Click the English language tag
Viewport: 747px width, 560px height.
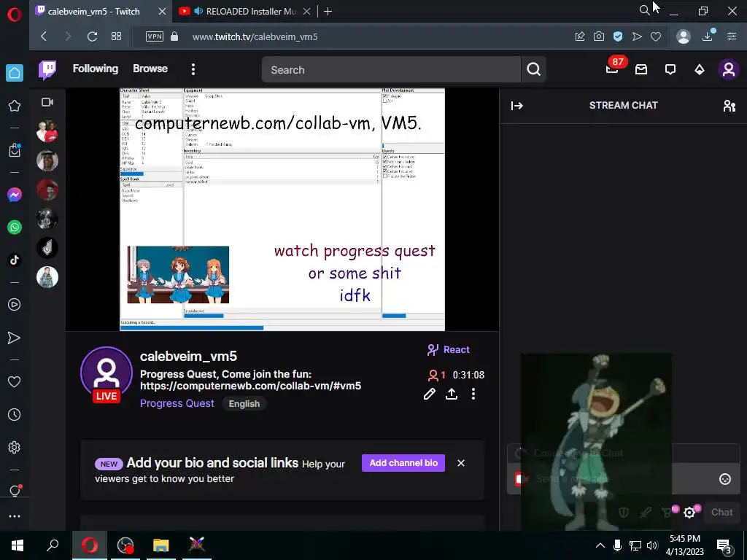[x=244, y=404]
